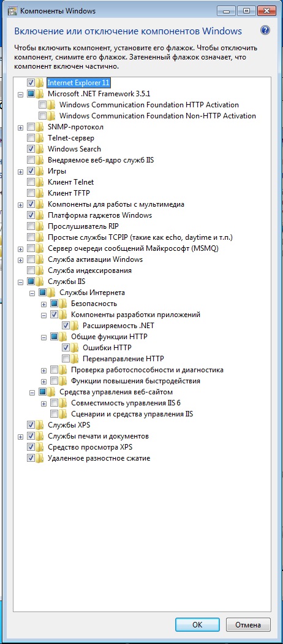Screen dimensions: 283x644
Task: Click the folder icon beside Средство просмотра XPS
Action: 40,447
